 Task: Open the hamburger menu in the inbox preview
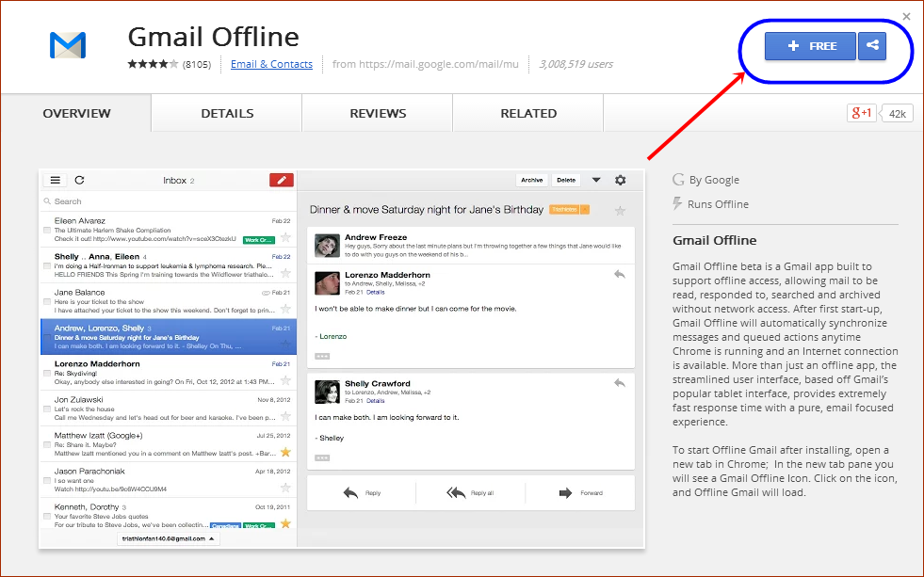(x=55, y=180)
